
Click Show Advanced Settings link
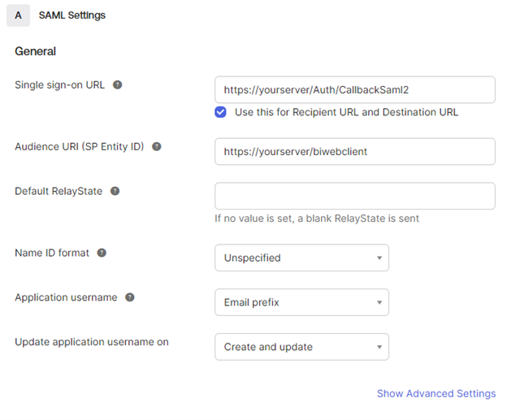click(435, 393)
